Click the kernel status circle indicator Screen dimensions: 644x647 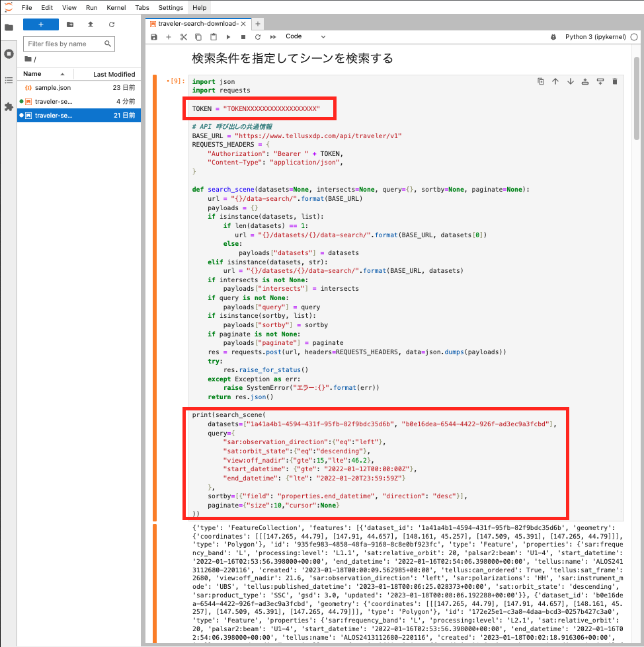[x=634, y=37]
